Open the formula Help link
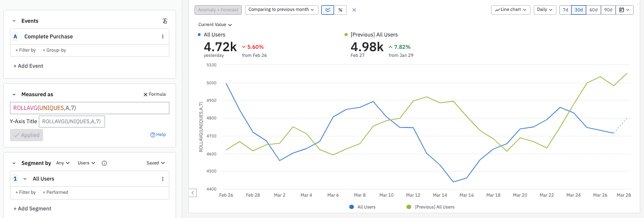644x218 pixels. pos(158,135)
